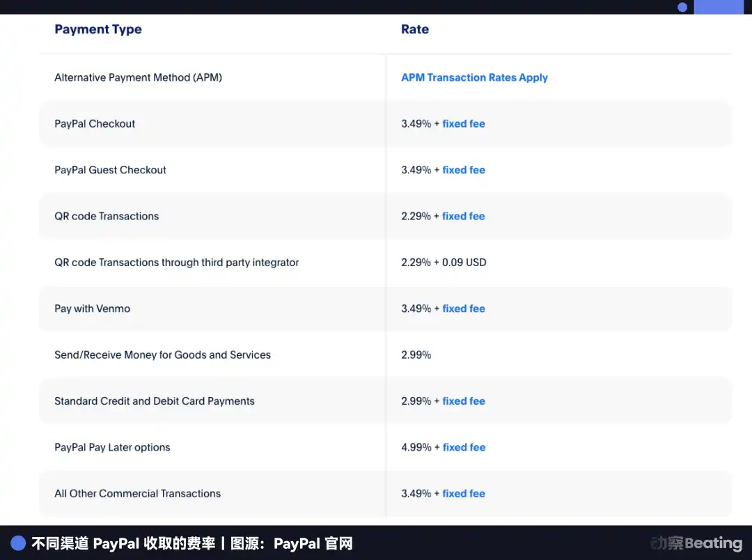This screenshot has height=560, width=752.
Task: Click the 2.99% rate value cell
Action: (x=416, y=355)
